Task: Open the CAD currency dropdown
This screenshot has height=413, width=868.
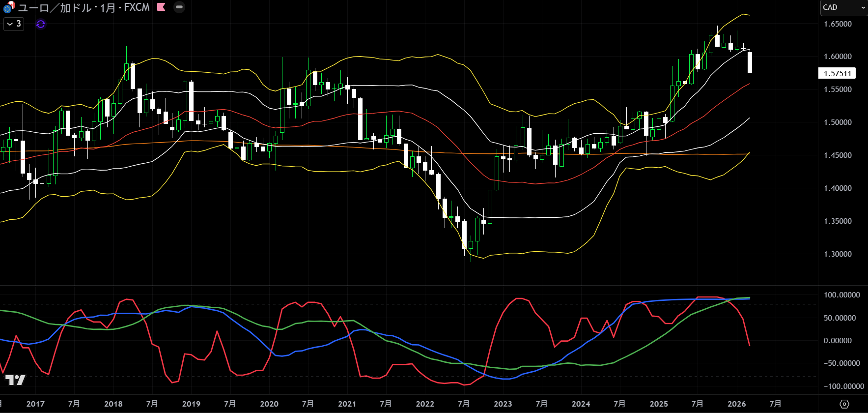Action: pos(843,7)
